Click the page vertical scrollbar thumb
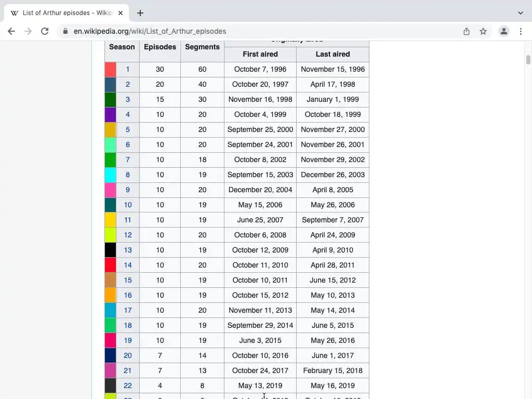The height and width of the screenshot is (399, 532). coord(528,59)
